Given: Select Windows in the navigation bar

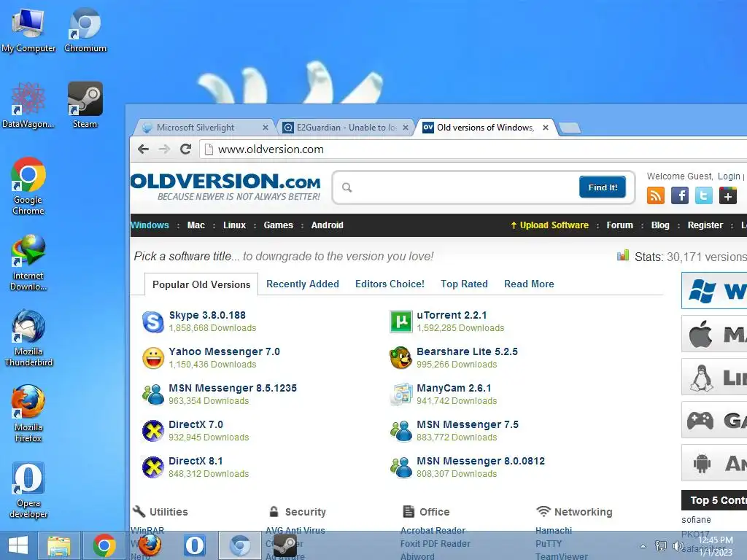Looking at the screenshot, I should pyautogui.click(x=150, y=225).
